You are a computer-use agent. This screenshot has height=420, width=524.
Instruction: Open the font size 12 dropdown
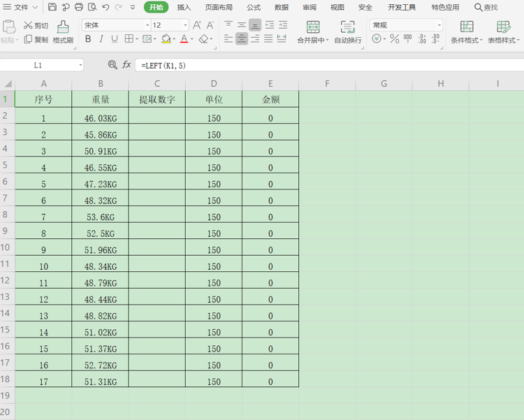click(x=185, y=25)
